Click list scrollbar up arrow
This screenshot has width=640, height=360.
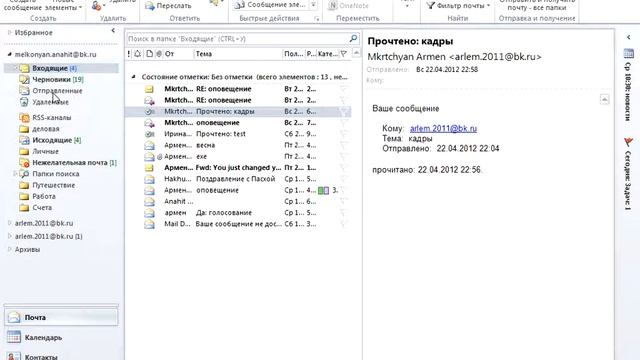(x=356, y=53)
